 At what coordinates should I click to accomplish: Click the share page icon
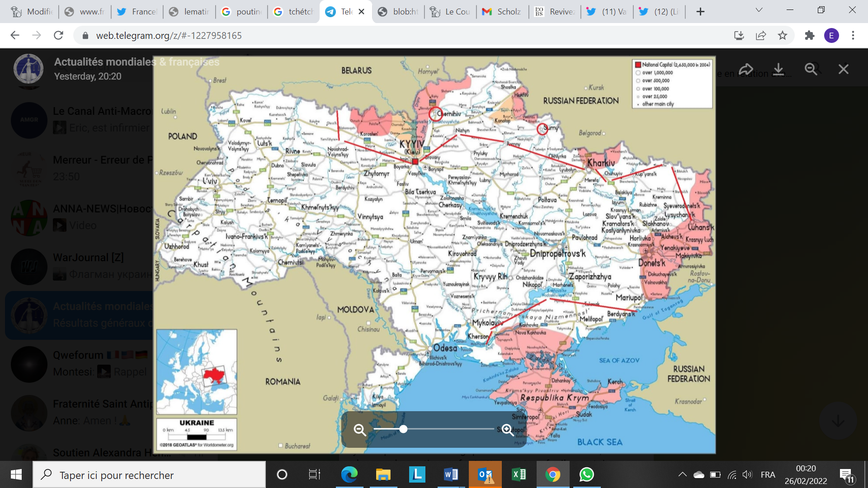point(761,35)
